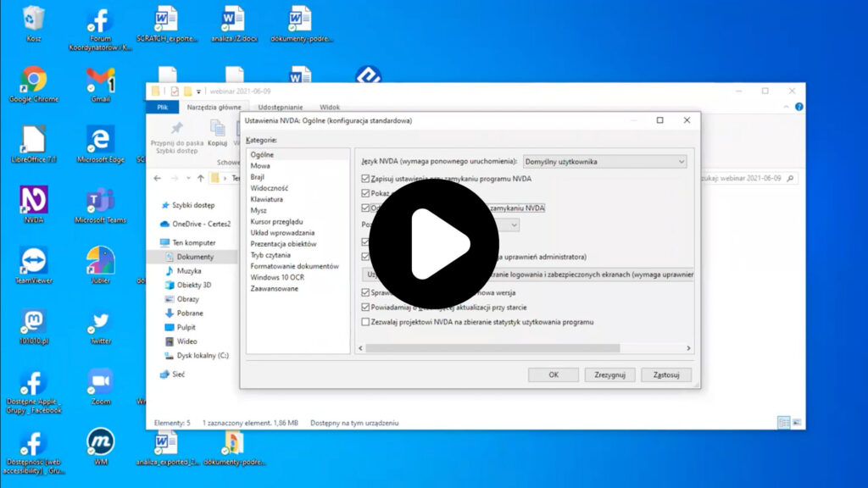Click the help question mark icon in Explorer
The width and height of the screenshot is (868, 488).
798,107
